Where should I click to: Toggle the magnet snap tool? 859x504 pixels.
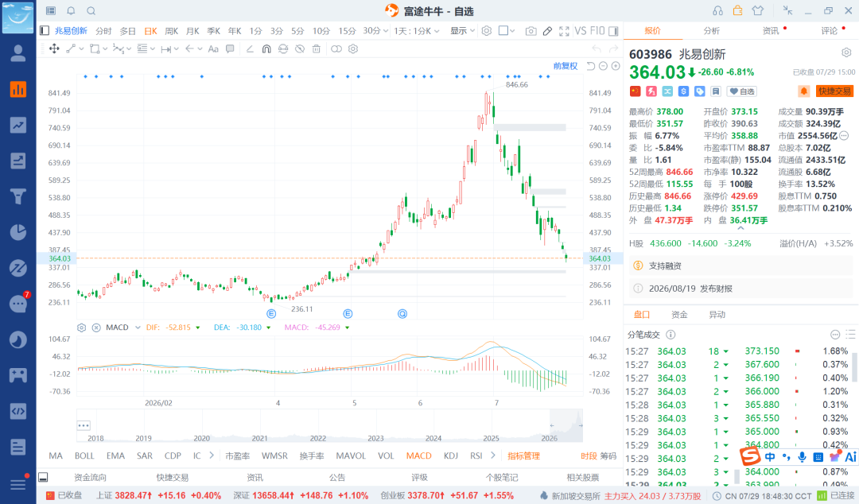[266, 48]
